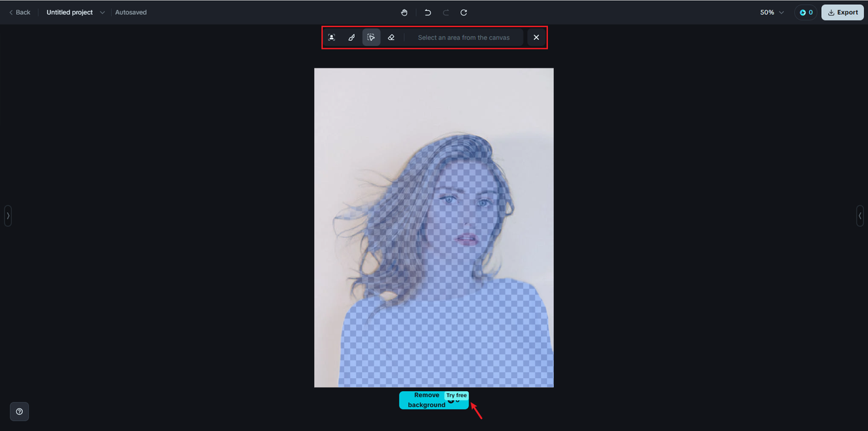
Task: Open the 50% zoom level dropdown
Action: [x=772, y=12]
